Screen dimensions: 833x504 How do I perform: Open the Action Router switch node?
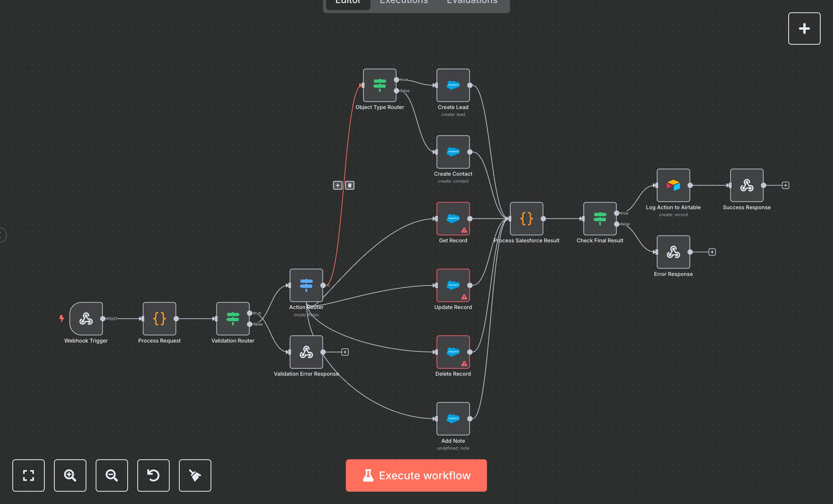(x=306, y=285)
